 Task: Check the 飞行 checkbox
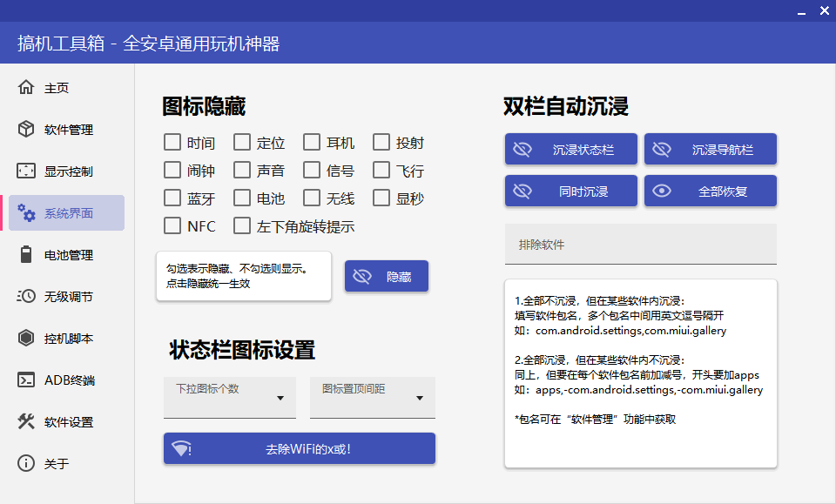[381, 170]
